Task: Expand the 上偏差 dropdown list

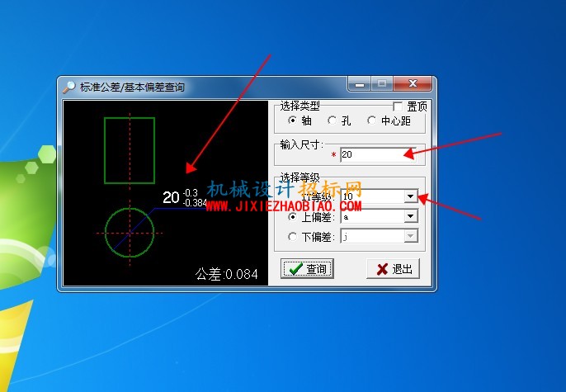Action: point(410,216)
